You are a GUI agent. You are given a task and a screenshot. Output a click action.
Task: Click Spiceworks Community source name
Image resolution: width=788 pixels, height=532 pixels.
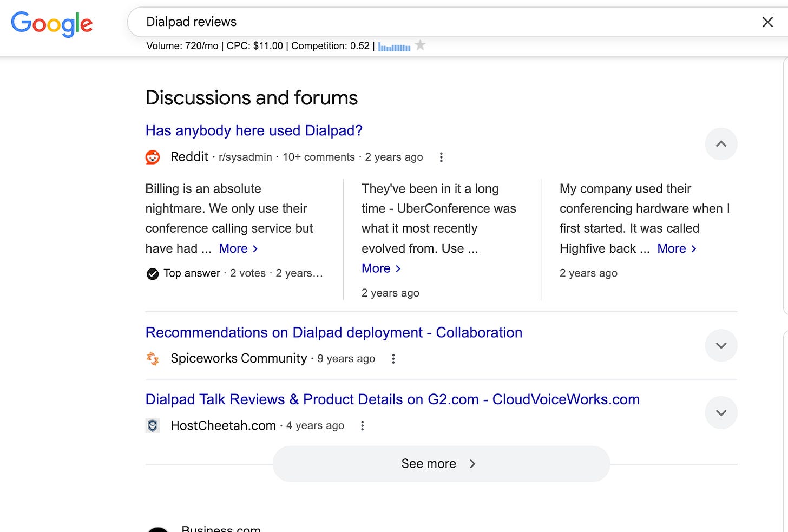(239, 358)
